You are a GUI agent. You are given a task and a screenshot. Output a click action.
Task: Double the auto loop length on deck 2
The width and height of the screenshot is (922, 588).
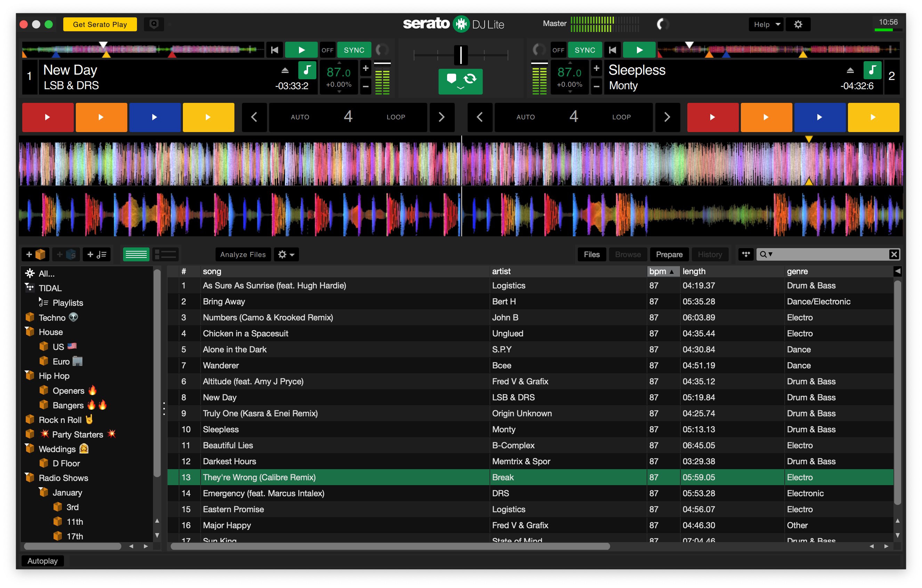(x=667, y=117)
